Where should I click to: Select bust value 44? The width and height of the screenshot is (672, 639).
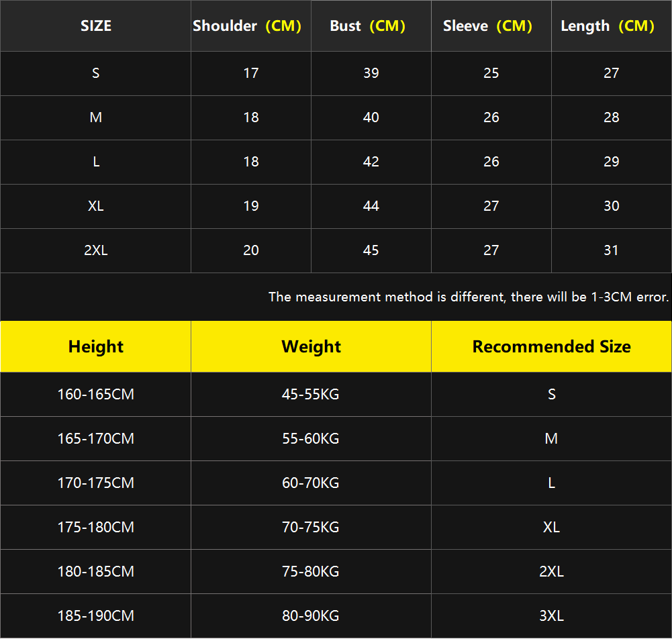371,206
